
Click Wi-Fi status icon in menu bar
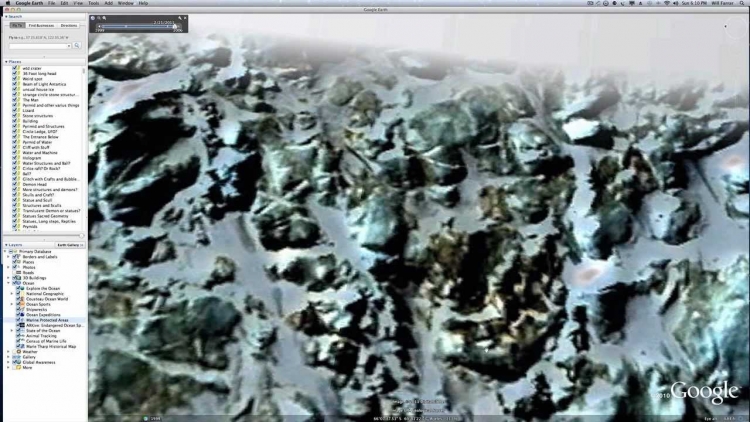[667, 3]
